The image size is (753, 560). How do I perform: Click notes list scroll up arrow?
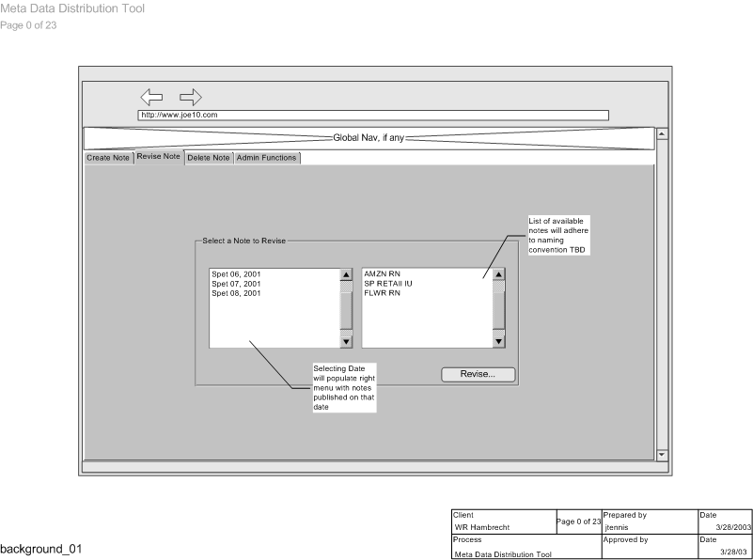pyautogui.click(x=498, y=274)
